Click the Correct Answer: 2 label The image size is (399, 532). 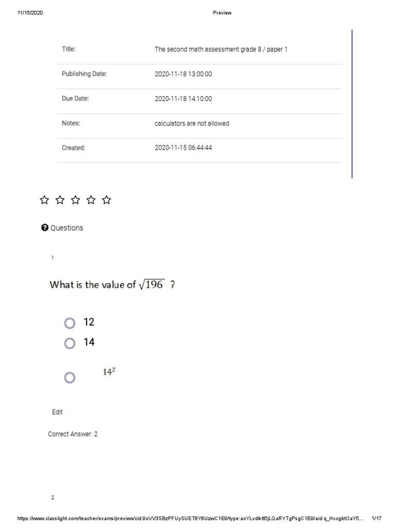click(73, 434)
